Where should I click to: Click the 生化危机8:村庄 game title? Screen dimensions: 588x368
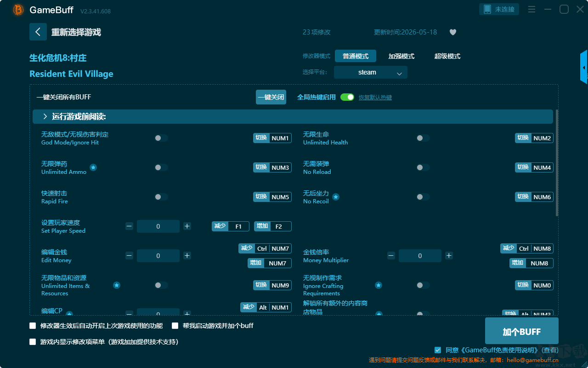click(58, 58)
